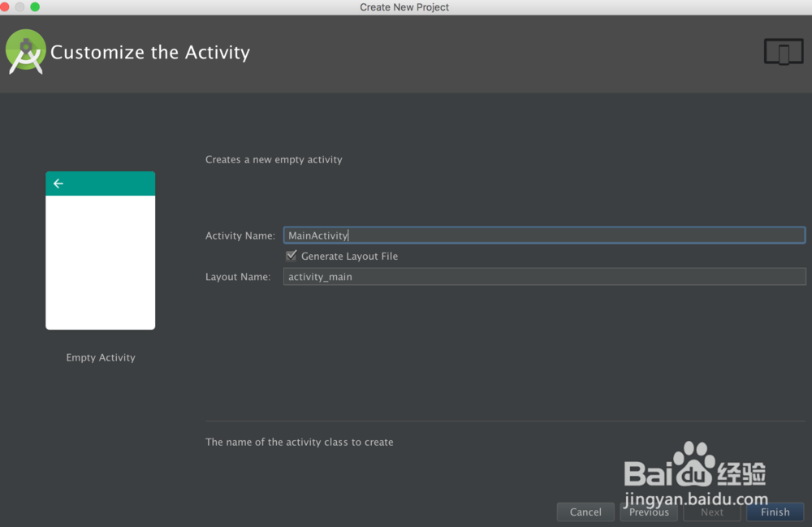Image resolution: width=812 pixels, height=527 pixels.
Task: Click the disabled Next button
Action: [712, 512]
